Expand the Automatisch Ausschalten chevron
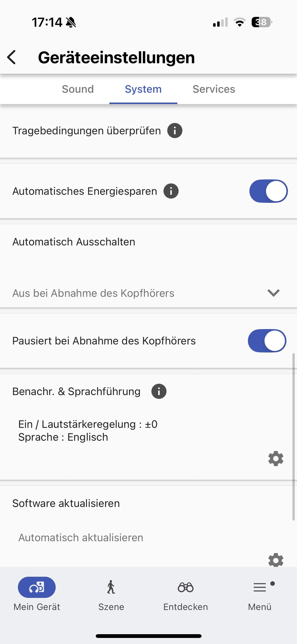297x644 pixels. point(274,293)
